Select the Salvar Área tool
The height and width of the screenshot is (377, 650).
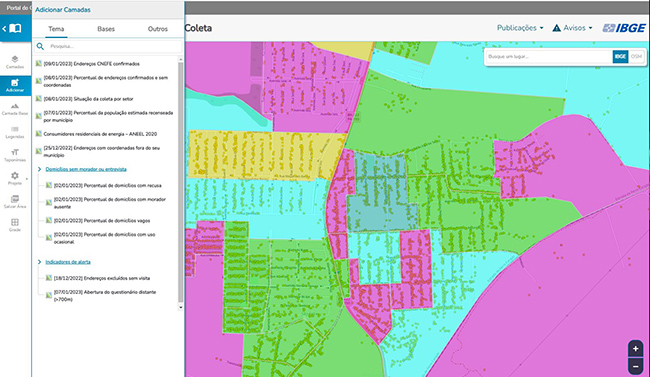[15, 202]
